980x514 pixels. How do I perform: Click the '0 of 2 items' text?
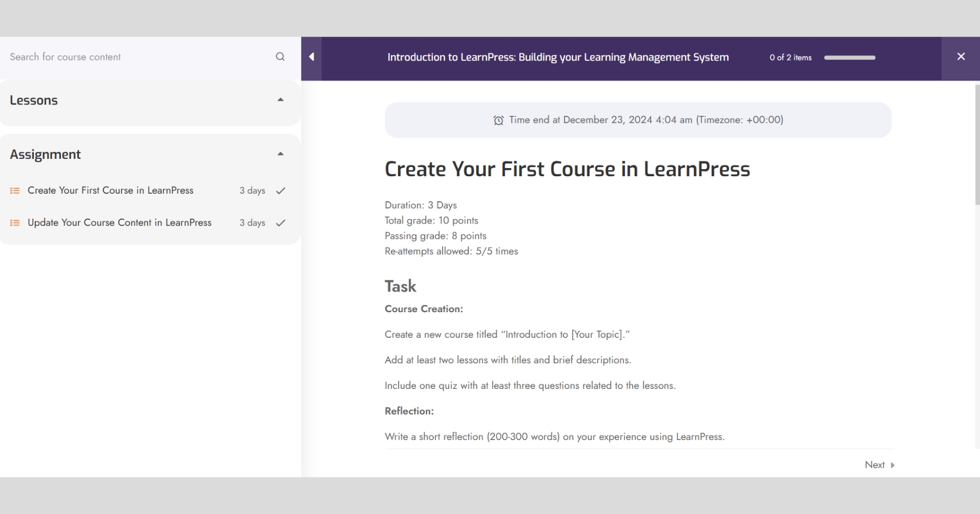tap(791, 57)
